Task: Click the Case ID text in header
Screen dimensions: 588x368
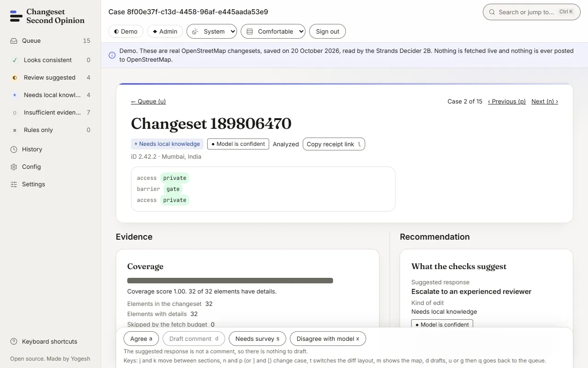Action: (188, 12)
